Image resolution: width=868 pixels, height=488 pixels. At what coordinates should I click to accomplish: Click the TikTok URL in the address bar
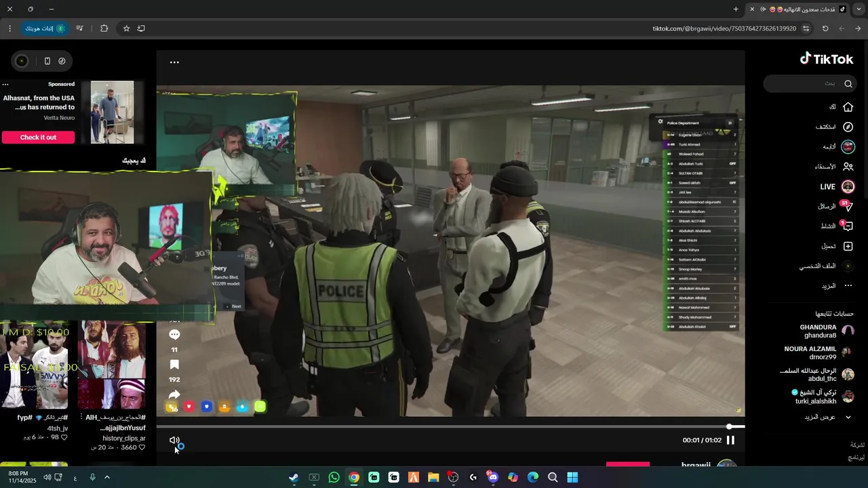point(724,28)
